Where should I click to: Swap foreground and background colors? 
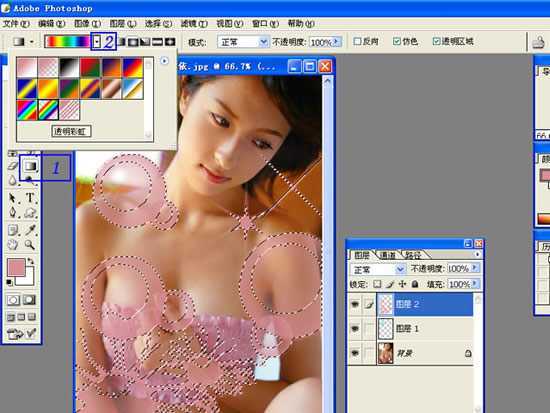point(31,261)
